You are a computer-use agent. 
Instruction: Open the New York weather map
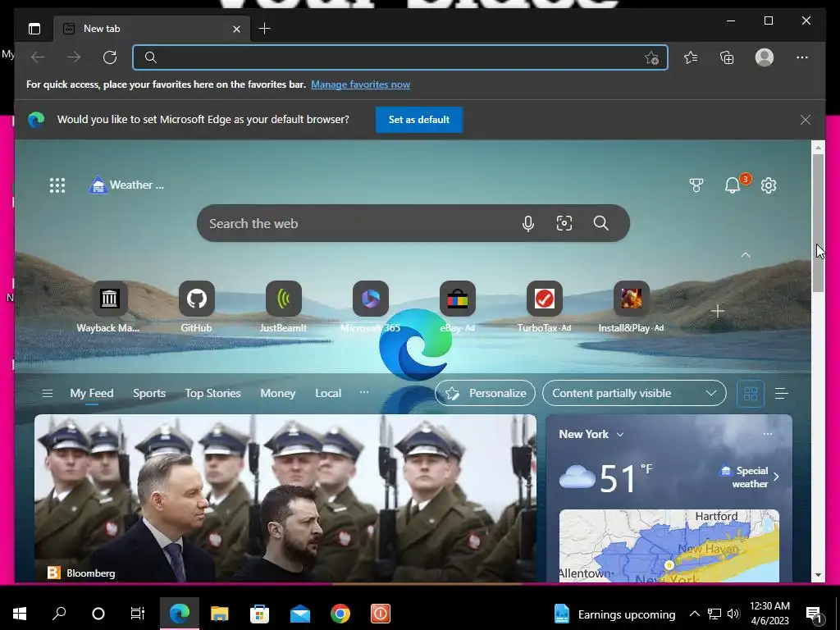click(x=669, y=546)
